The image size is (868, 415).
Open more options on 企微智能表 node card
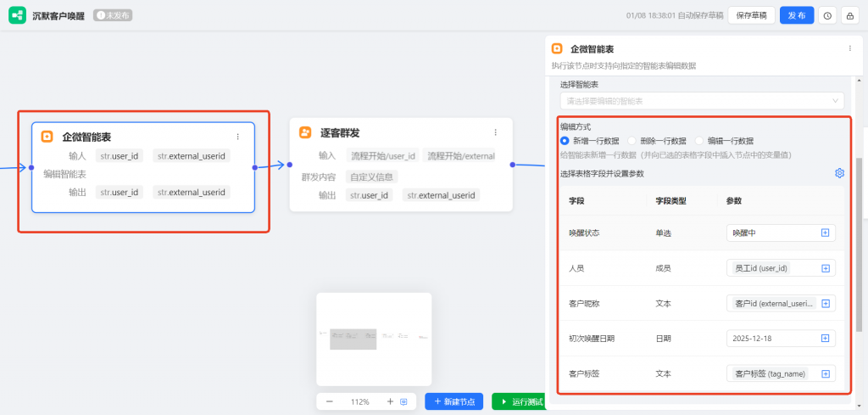click(x=238, y=137)
